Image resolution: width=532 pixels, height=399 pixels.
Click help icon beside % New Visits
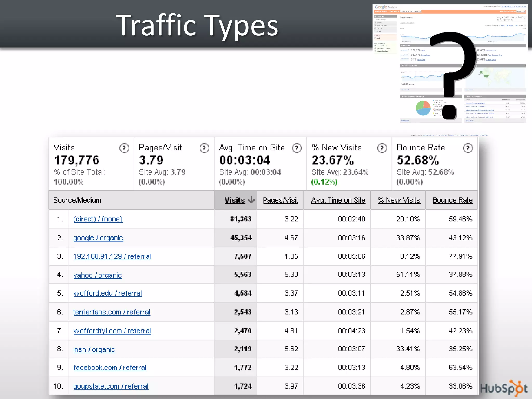pyautogui.click(x=382, y=148)
